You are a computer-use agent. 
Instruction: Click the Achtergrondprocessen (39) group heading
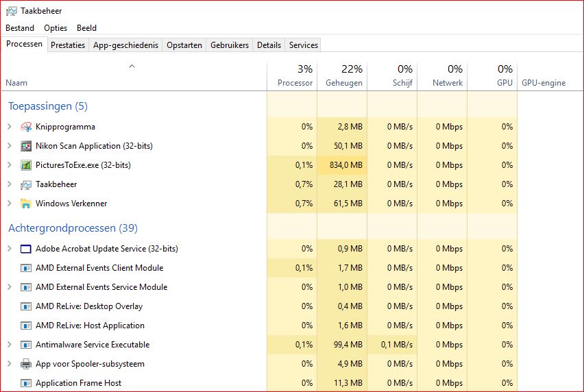pyautogui.click(x=73, y=228)
